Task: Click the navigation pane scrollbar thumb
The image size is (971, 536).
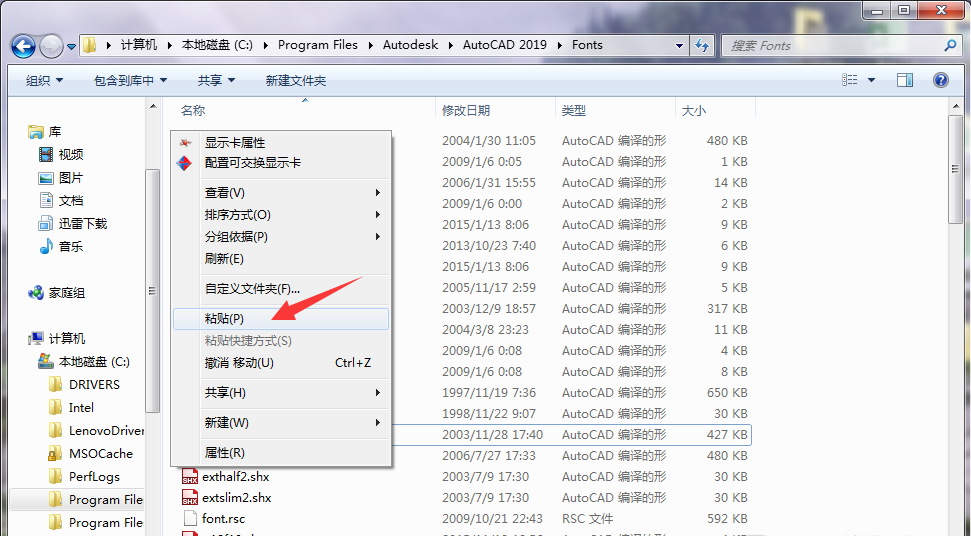Action: pyautogui.click(x=152, y=291)
